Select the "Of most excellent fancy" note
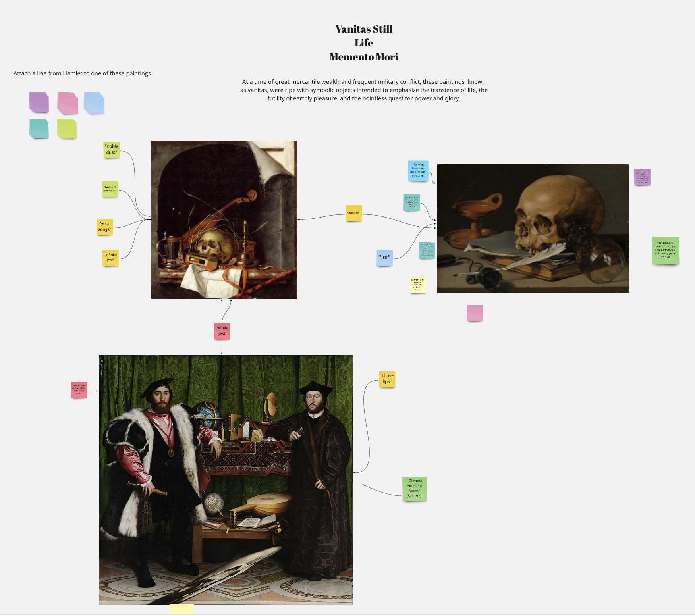695x616 pixels. click(x=414, y=489)
